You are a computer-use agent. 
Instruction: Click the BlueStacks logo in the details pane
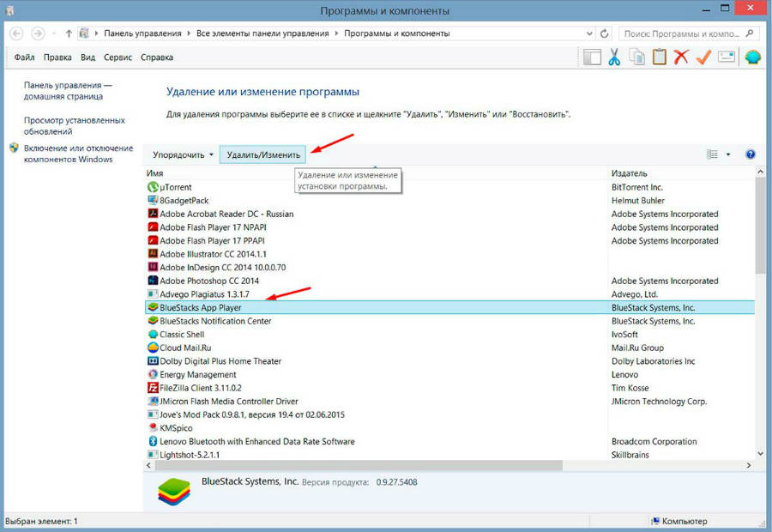(175, 491)
